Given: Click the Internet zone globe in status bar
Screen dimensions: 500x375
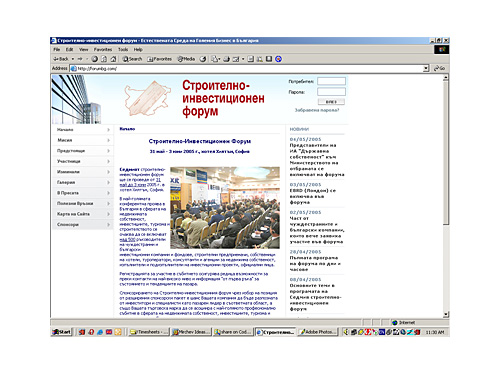Looking at the screenshot, I should (395, 322).
